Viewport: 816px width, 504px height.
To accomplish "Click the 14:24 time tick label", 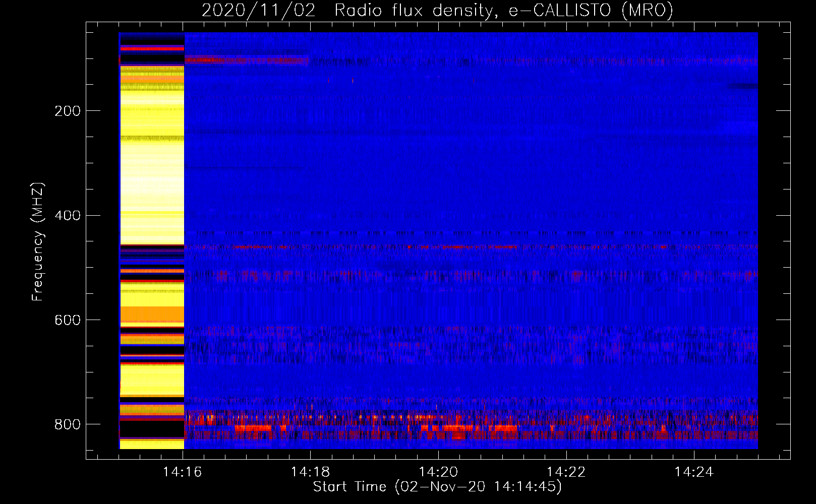I will pos(694,472).
